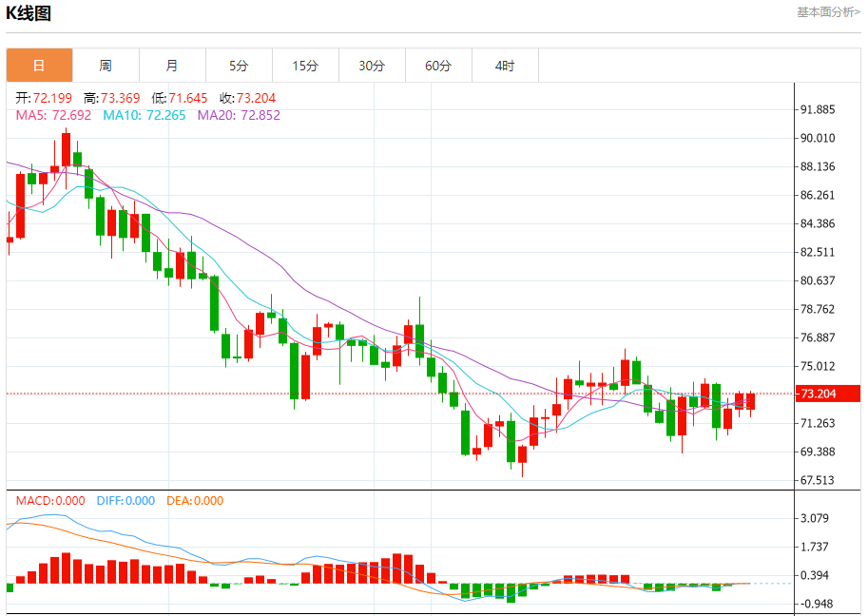Click the MACD:0.000 indicator label
Screen dimensions: 868x616
(50, 501)
